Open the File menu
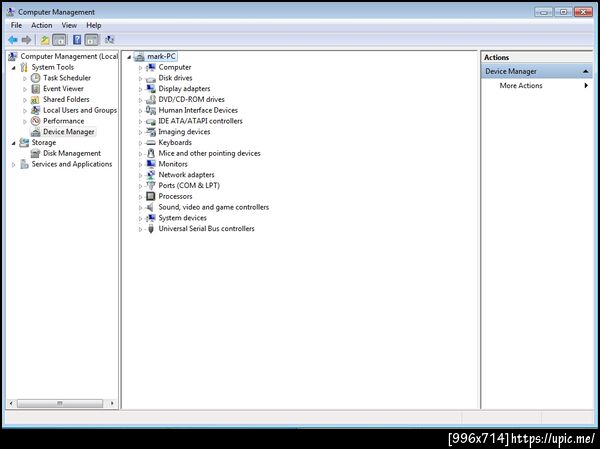 pos(16,25)
